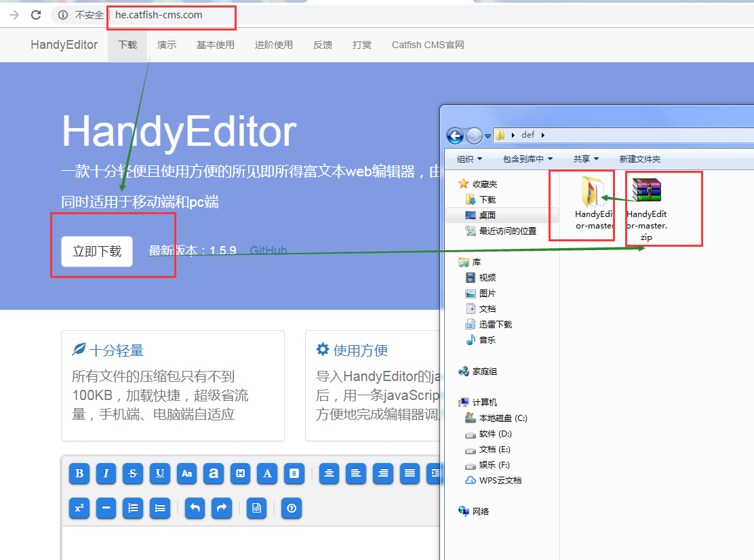Open the 包含到库中 dropdown in Explorer
The height and width of the screenshot is (560, 754).
point(528,159)
